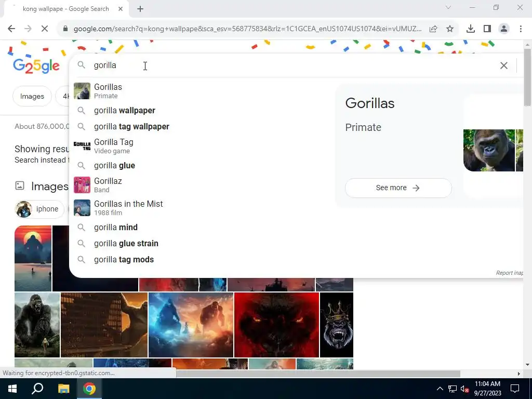The height and width of the screenshot is (399, 532).
Task: Open red glowing-eyes Kong thumbnail
Action: [276, 325]
